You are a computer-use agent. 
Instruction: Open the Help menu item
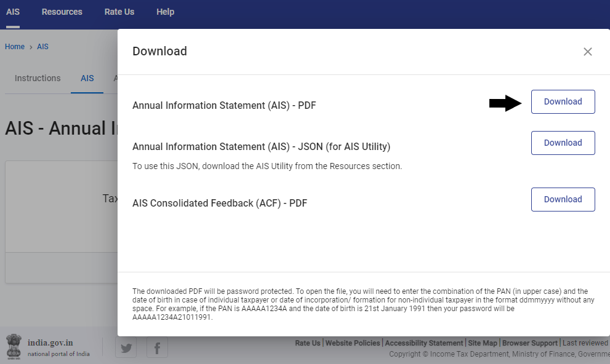[165, 12]
